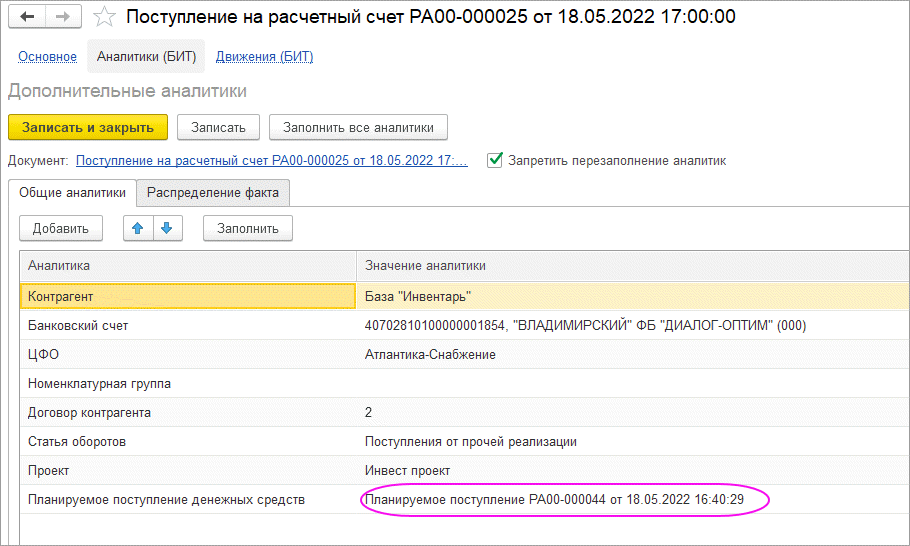Open the 'Движения (БИТ)' section link
Image resolution: width=910 pixels, height=546 pixels.
[x=264, y=57]
